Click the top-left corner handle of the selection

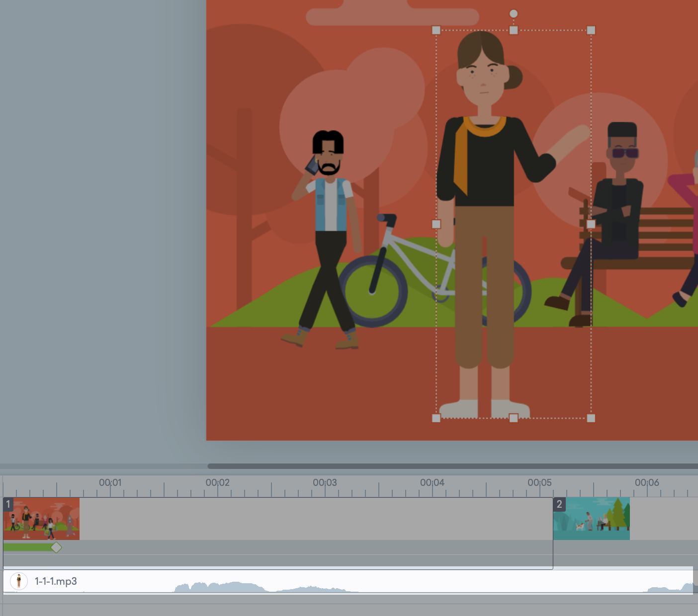coord(436,30)
